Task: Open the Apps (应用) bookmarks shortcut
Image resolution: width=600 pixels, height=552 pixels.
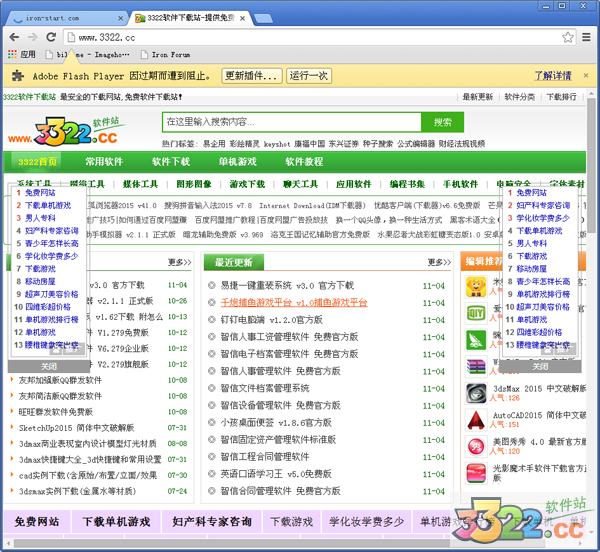Action: click(x=22, y=54)
